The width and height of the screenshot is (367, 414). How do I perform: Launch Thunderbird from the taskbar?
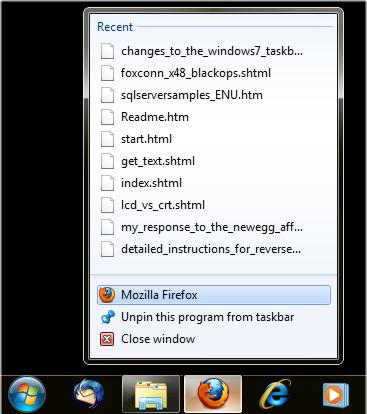pos(88,394)
